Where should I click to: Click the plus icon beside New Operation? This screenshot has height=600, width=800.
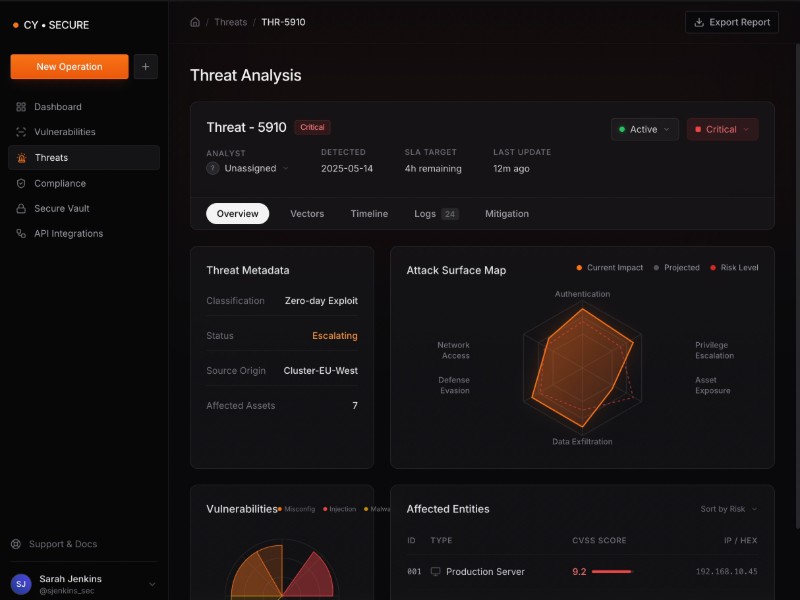(x=146, y=66)
